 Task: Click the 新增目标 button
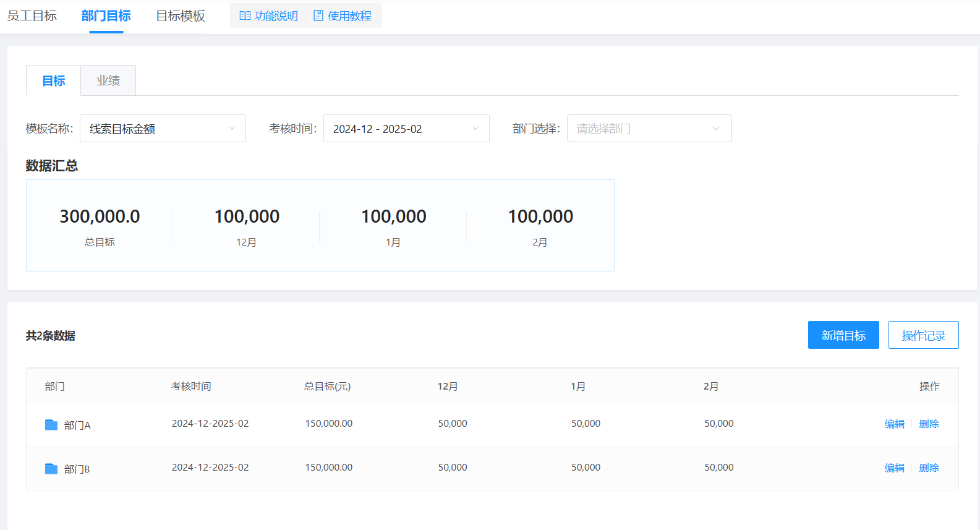pos(843,335)
